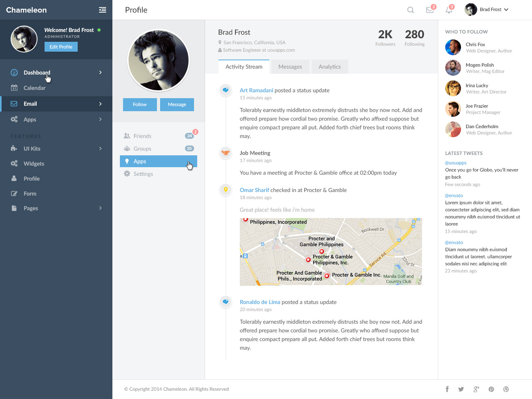Click the search magnifier icon
This screenshot has width=532, height=399.
tap(411, 10)
